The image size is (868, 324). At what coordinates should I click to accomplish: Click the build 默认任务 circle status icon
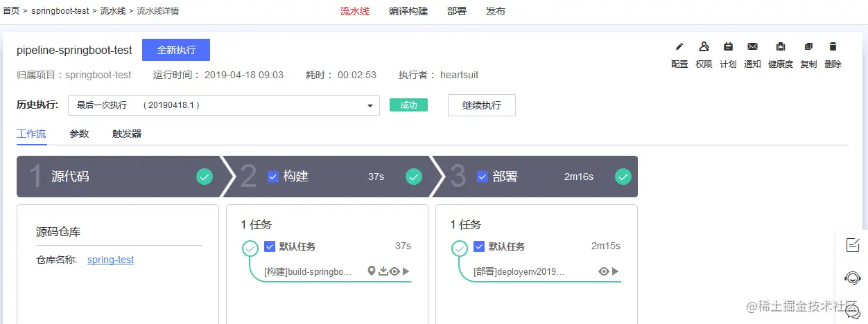point(250,248)
